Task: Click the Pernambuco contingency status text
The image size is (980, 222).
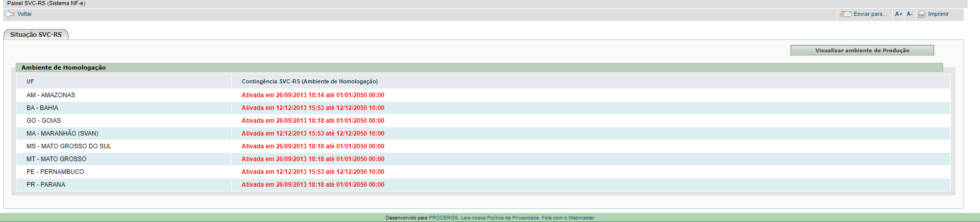Action: click(313, 172)
